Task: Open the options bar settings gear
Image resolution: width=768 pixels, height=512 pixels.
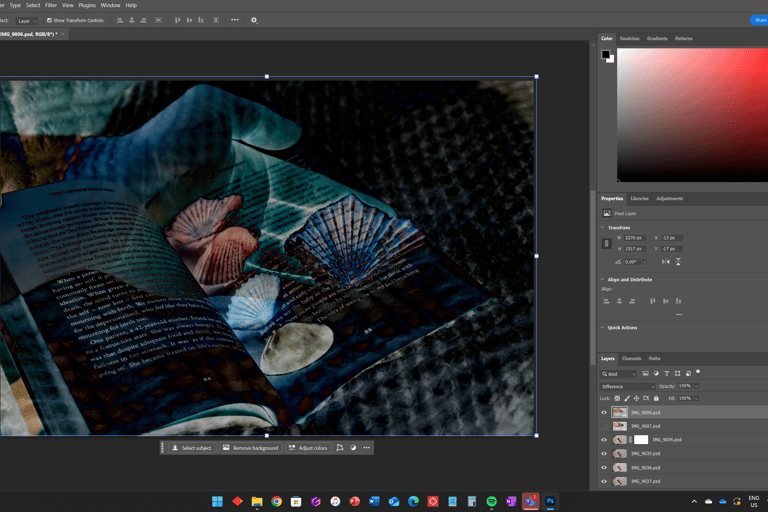Action: 254,20
